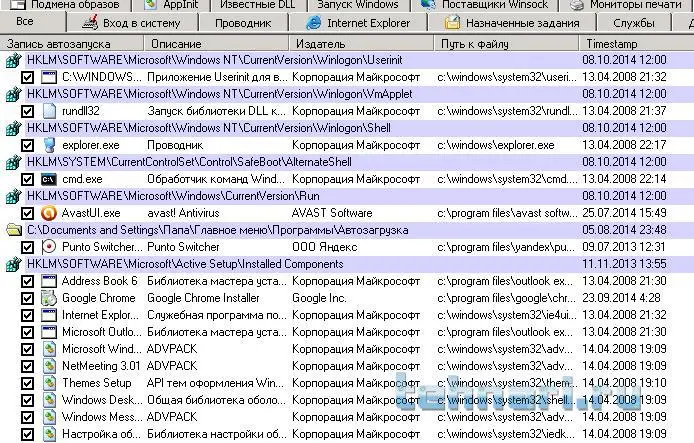Click the cmd.exe console icon
This screenshot has height=443, width=694.
[49, 179]
